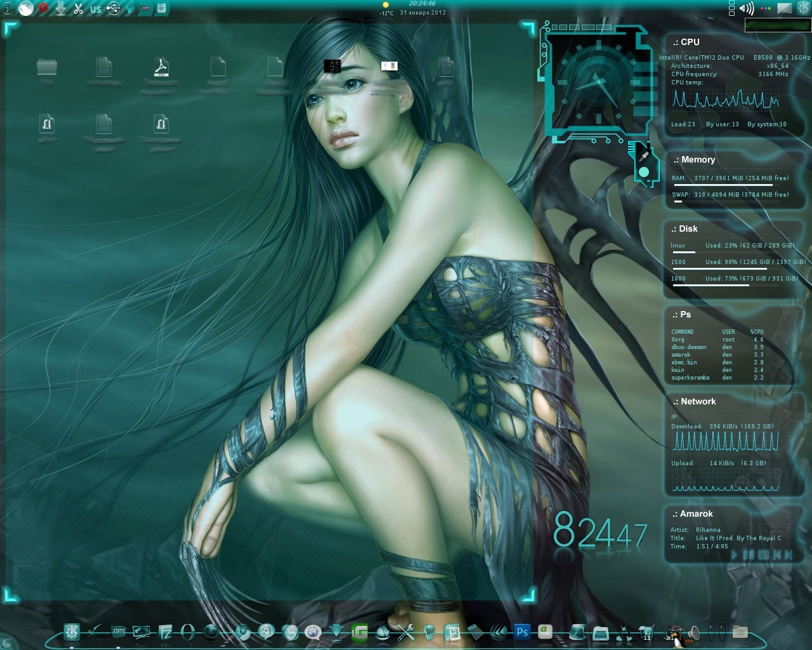Click the Xorg process row
812x650 pixels.
(717, 340)
